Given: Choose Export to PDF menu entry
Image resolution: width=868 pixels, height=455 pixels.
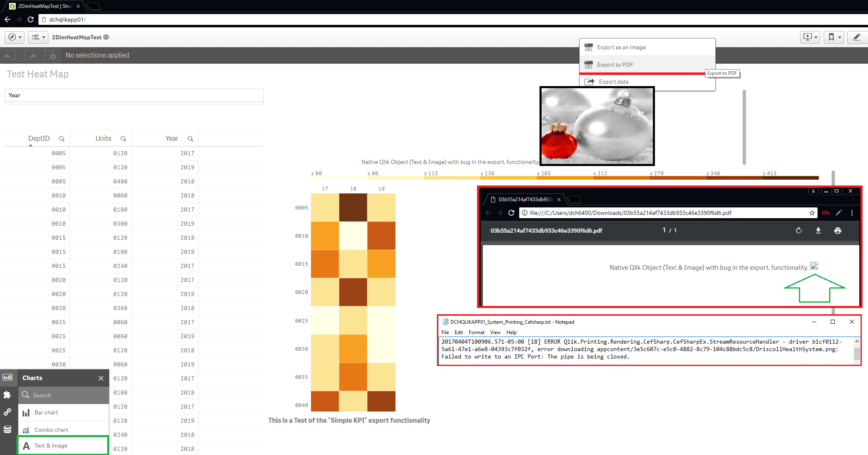Looking at the screenshot, I should click(x=647, y=65).
